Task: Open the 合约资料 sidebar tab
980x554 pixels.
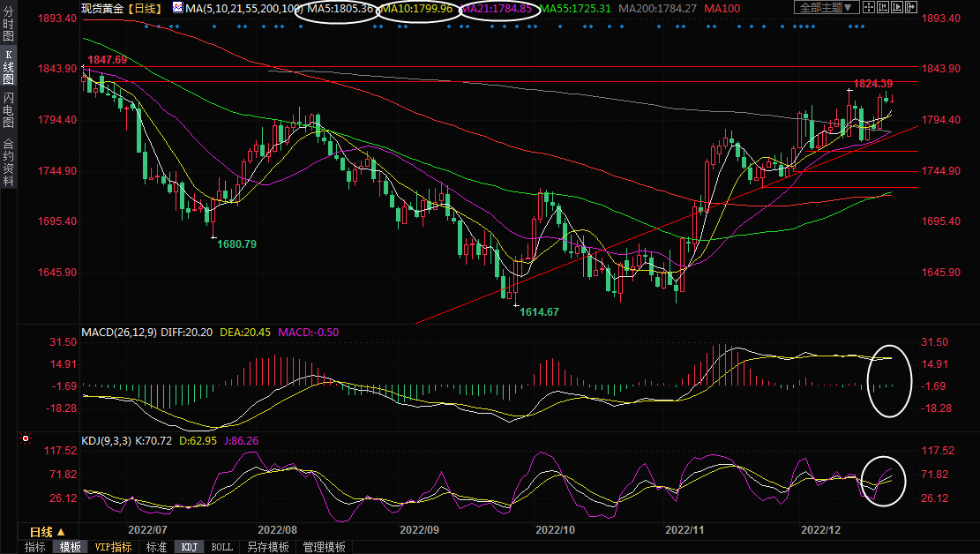Action: tap(8, 162)
